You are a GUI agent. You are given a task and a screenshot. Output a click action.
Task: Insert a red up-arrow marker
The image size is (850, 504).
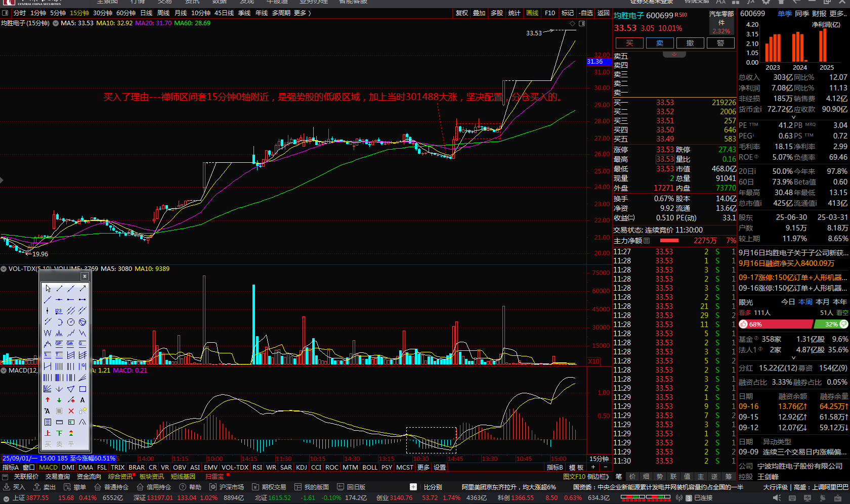coord(48,400)
